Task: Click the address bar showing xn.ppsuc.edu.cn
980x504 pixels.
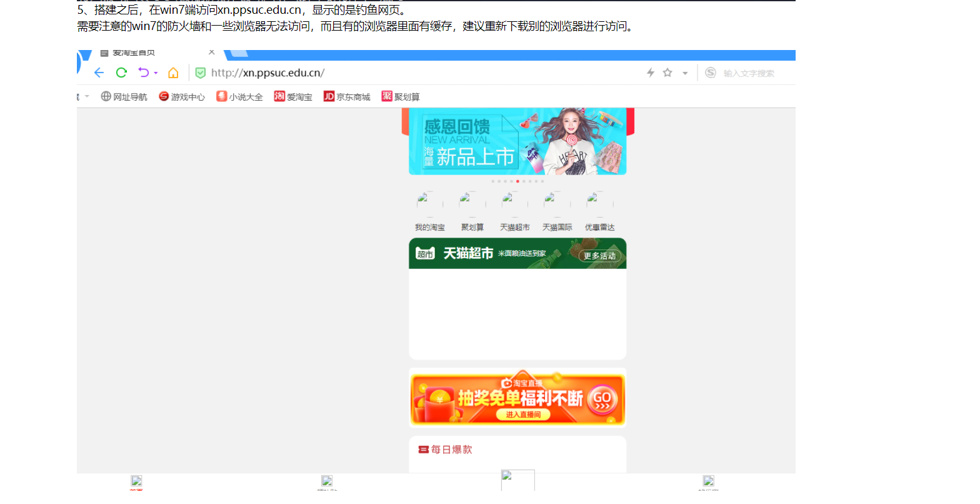Action: click(267, 73)
